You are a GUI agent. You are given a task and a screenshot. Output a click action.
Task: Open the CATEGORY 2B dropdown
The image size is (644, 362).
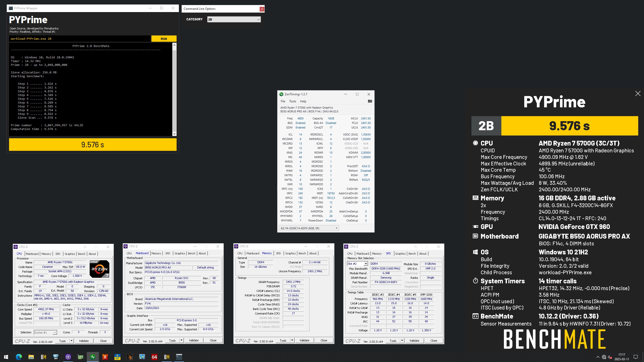[234, 19]
